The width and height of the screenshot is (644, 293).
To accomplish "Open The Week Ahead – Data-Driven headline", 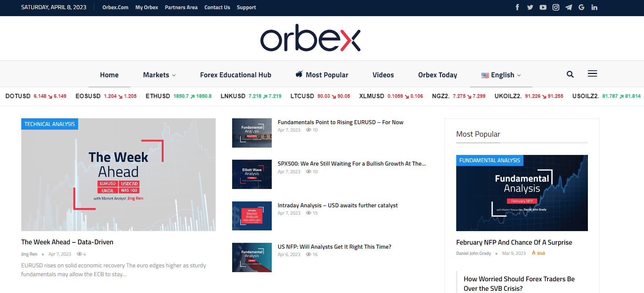I will (x=67, y=242).
